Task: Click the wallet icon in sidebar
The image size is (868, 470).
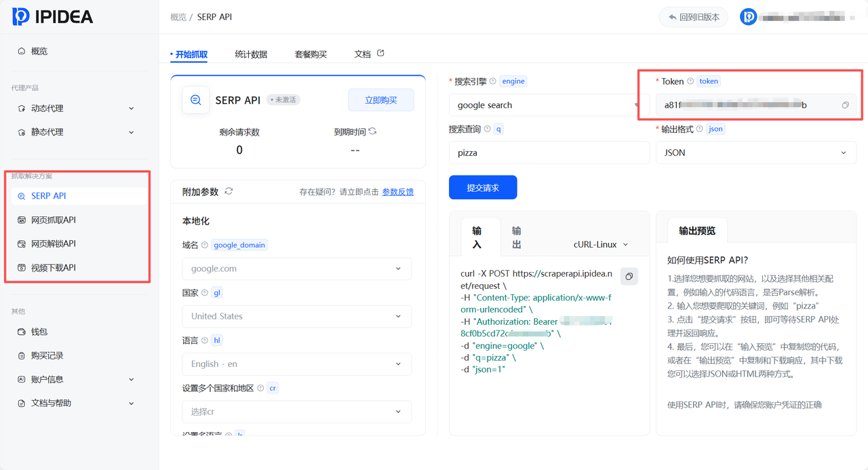Action: (x=21, y=332)
